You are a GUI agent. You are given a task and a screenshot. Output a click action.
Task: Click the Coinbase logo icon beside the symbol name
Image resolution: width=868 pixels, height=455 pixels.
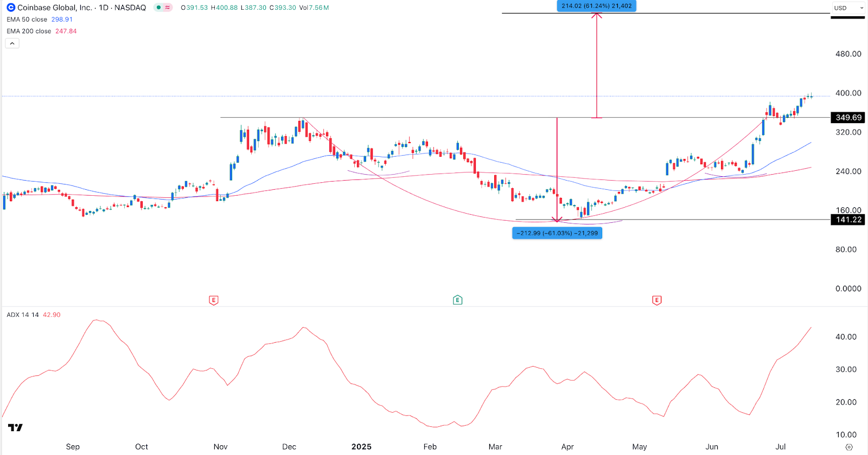(11, 8)
